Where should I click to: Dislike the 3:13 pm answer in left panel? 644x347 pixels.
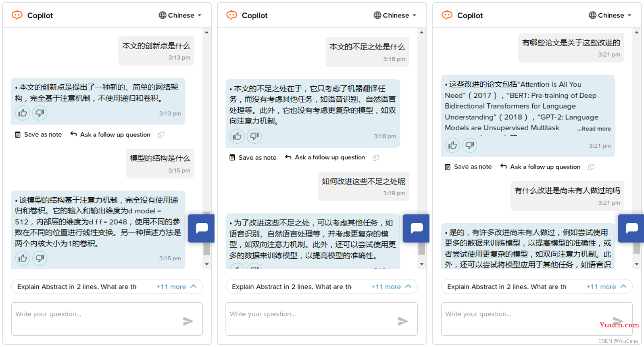click(40, 113)
